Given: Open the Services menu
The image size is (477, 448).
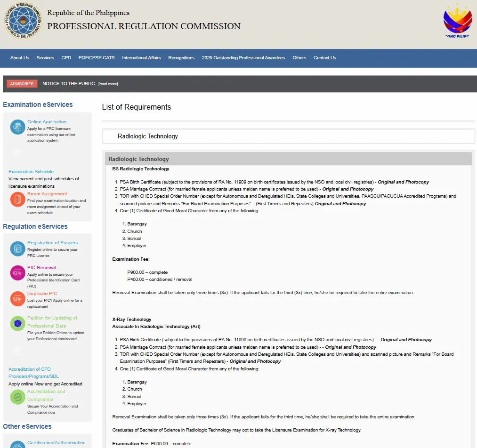Looking at the screenshot, I should 45,58.
